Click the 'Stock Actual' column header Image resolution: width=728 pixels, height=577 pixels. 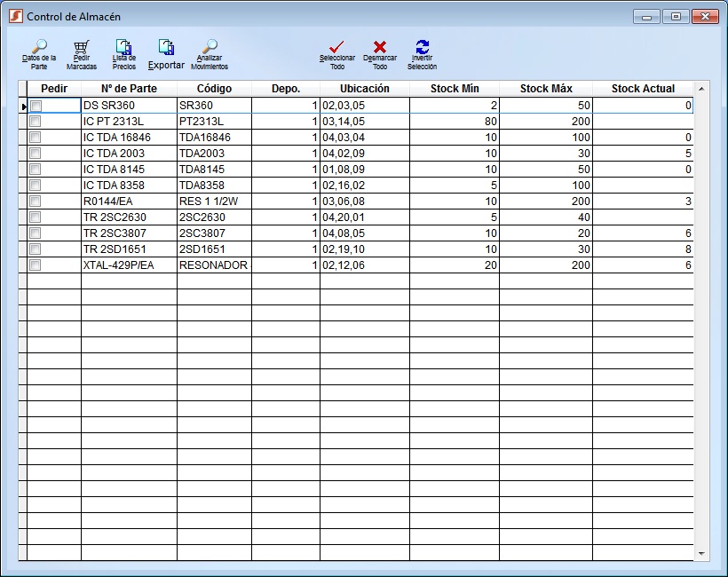(x=643, y=88)
